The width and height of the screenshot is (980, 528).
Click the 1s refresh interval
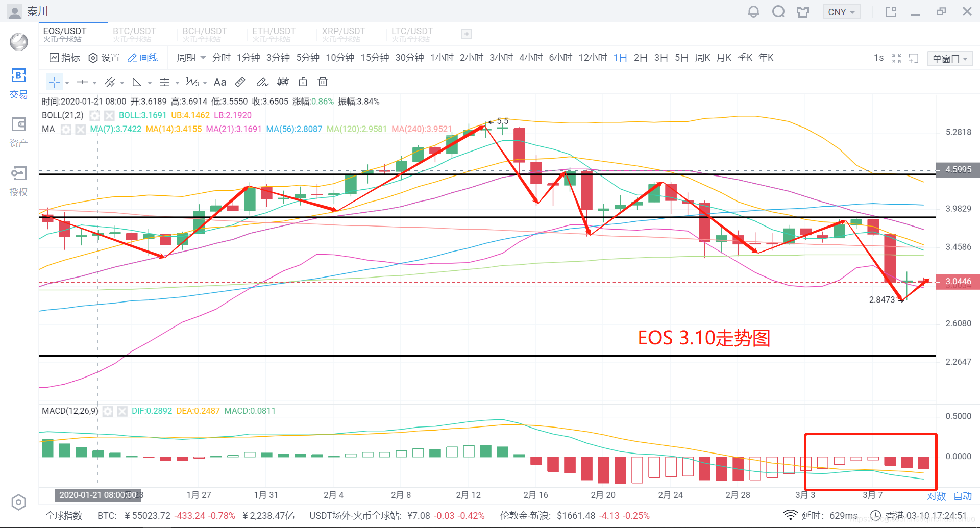[x=878, y=58]
